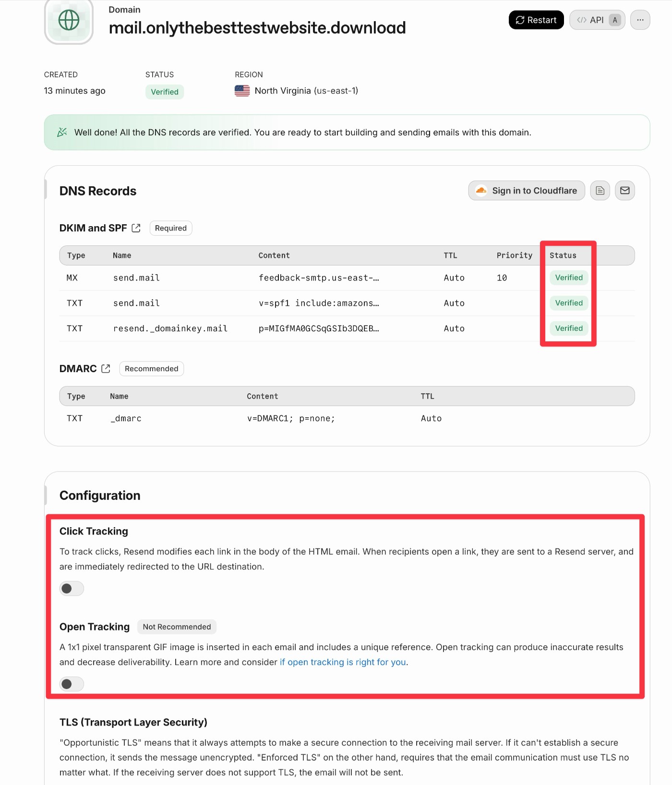Click the feedback-smtp MX record content
This screenshot has width=672, height=785.
(319, 278)
